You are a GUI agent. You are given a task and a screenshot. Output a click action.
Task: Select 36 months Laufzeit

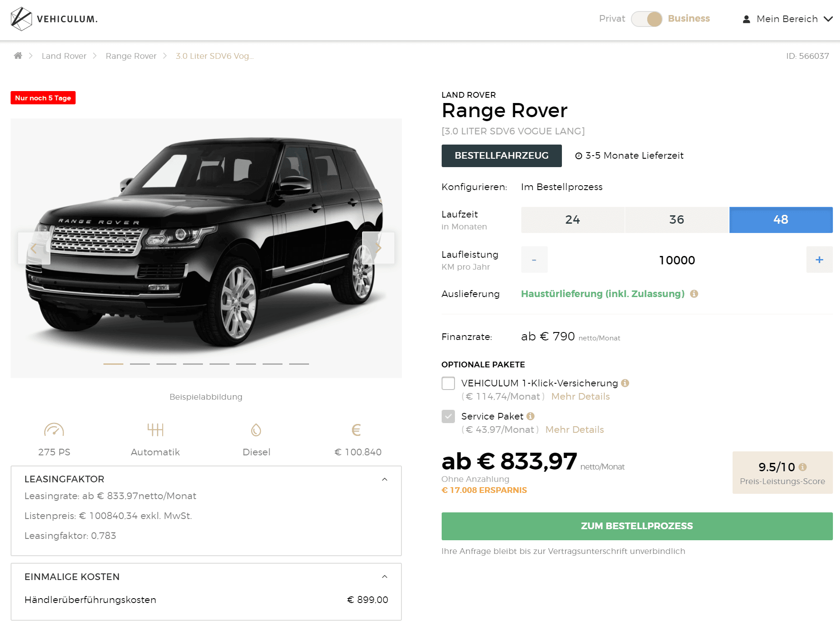pyautogui.click(x=676, y=220)
